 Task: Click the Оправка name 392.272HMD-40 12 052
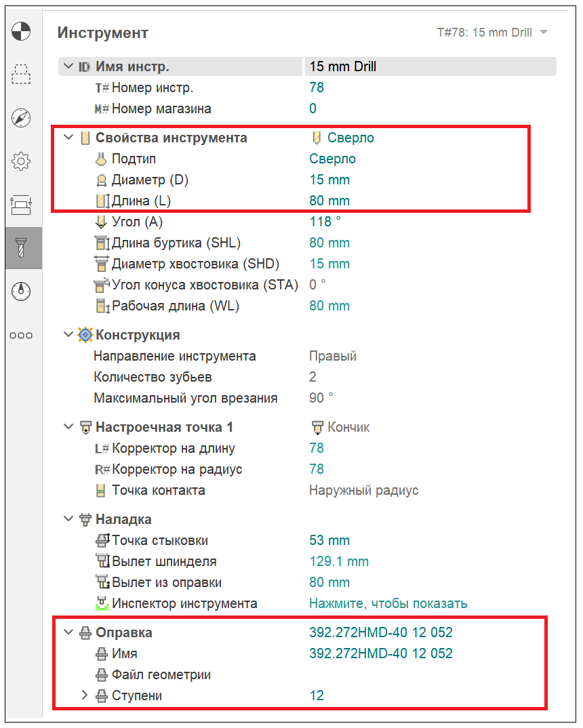380,653
